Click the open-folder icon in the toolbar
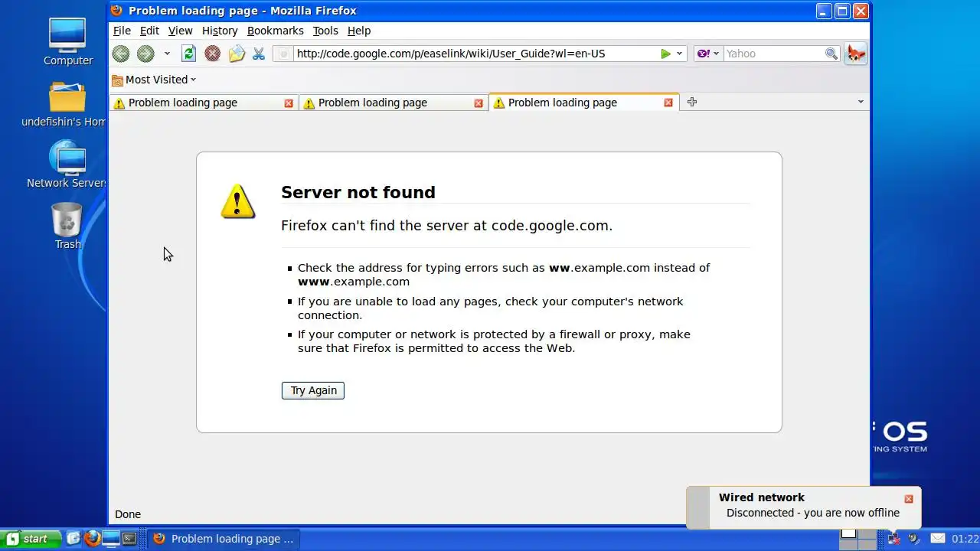 [x=237, y=54]
